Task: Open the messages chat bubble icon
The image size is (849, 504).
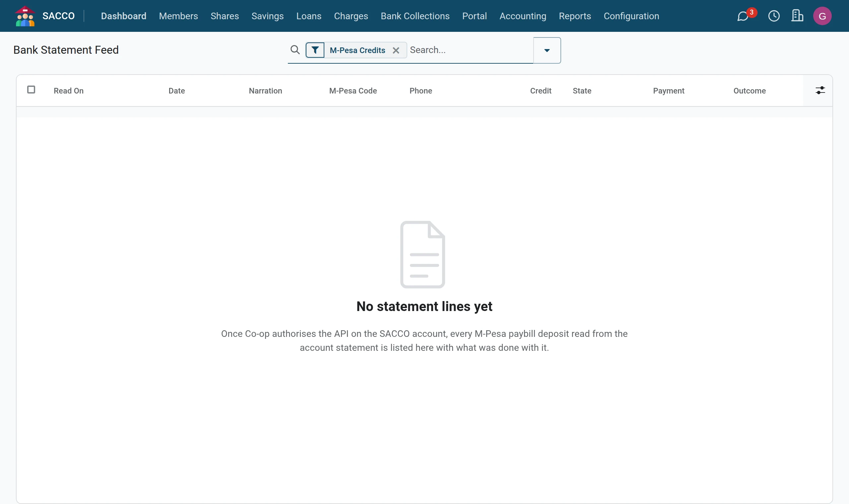Action: [x=743, y=16]
